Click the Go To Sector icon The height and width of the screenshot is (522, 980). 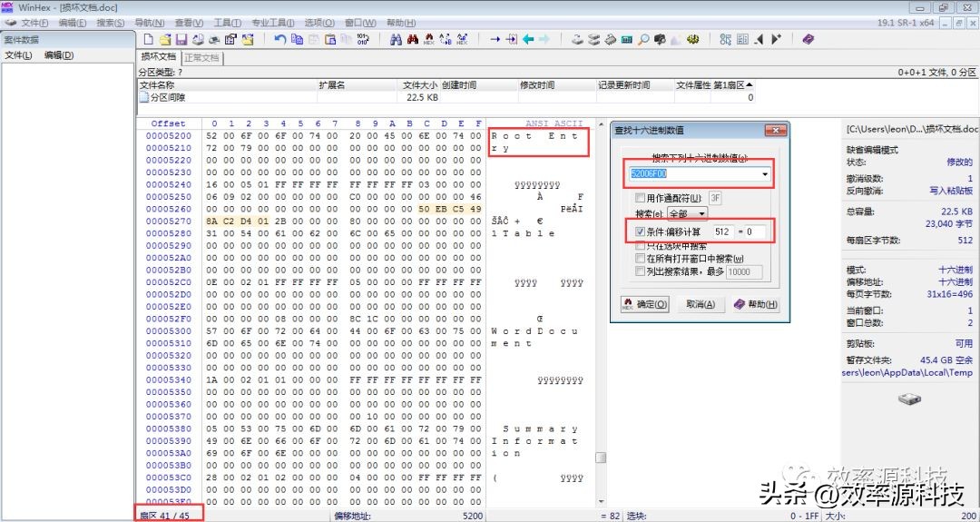[511, 39]
